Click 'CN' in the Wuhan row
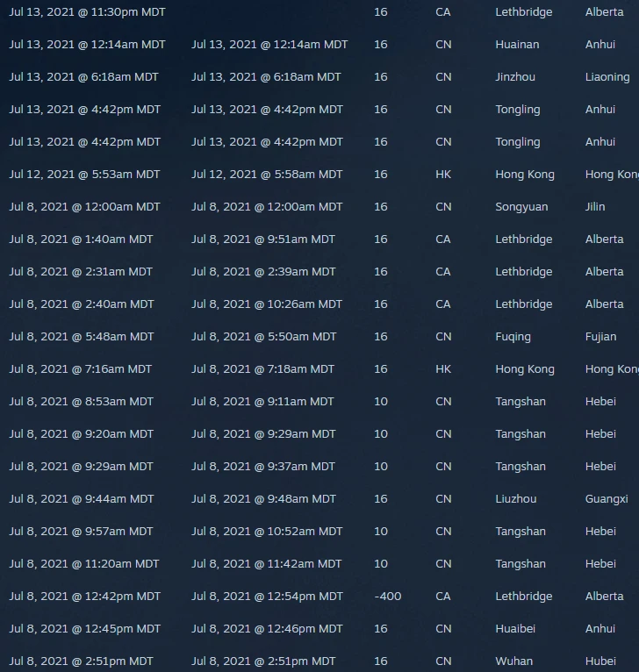The width and height of the screenshot is (639, 672). (x=443, y=661)
